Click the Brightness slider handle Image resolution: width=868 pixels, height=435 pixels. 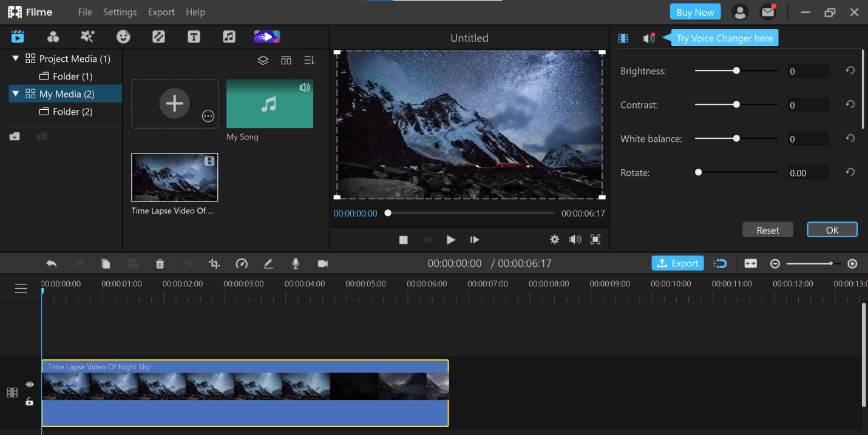coord(736,71)
